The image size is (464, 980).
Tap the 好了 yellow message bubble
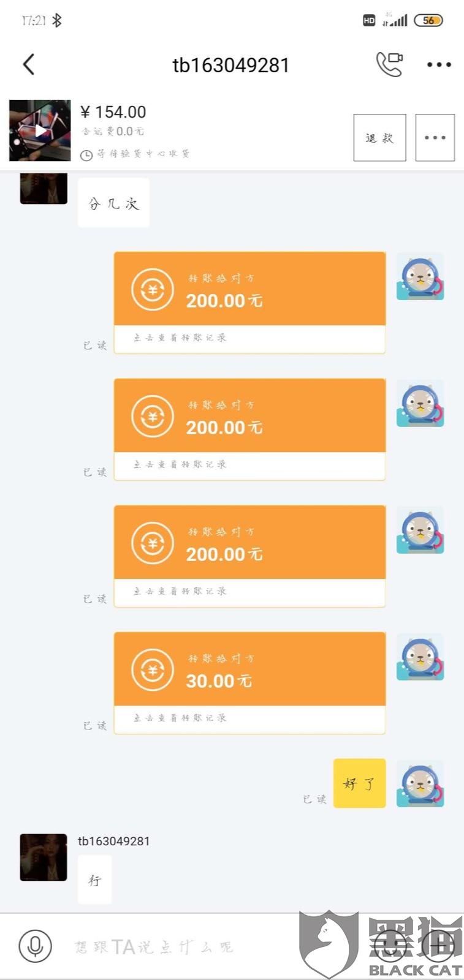[359, 783]
